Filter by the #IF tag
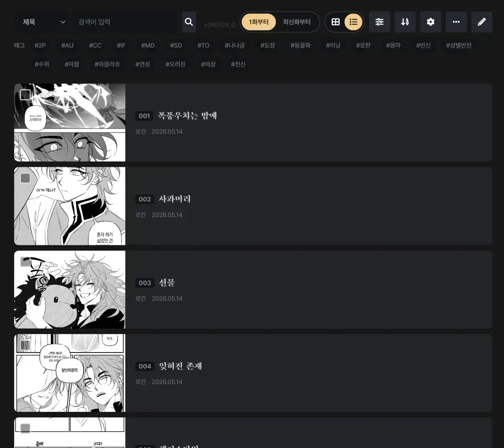504x448 pixels. [121, 45]
